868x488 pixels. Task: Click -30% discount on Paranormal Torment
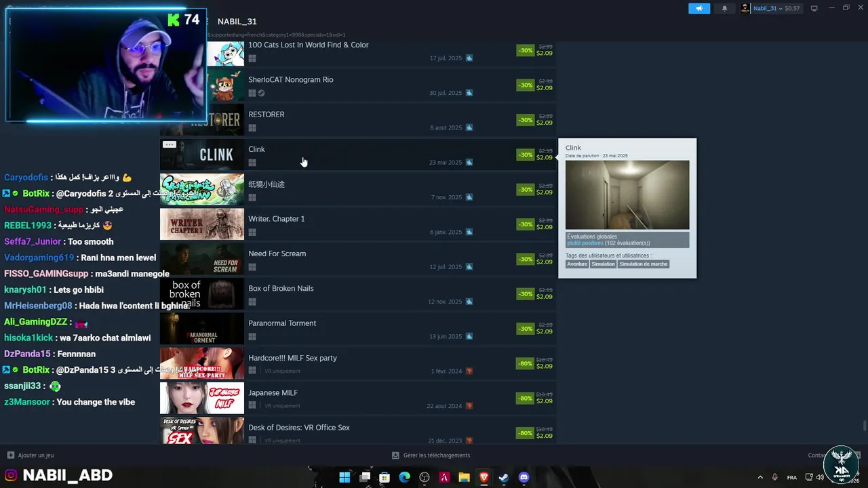click(526, 329)
